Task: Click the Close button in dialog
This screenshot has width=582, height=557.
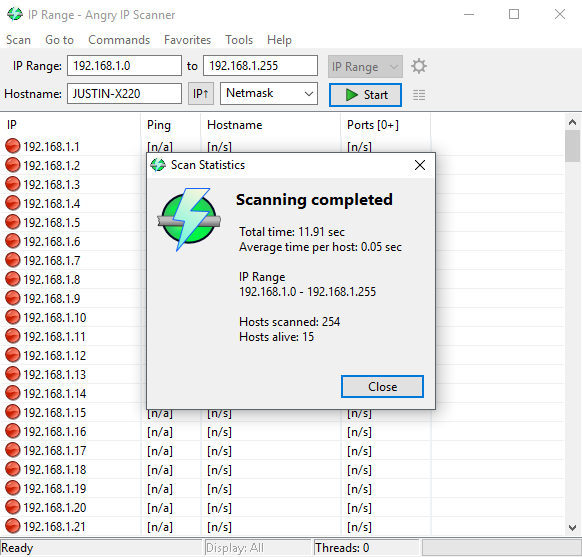Action: 382,387
